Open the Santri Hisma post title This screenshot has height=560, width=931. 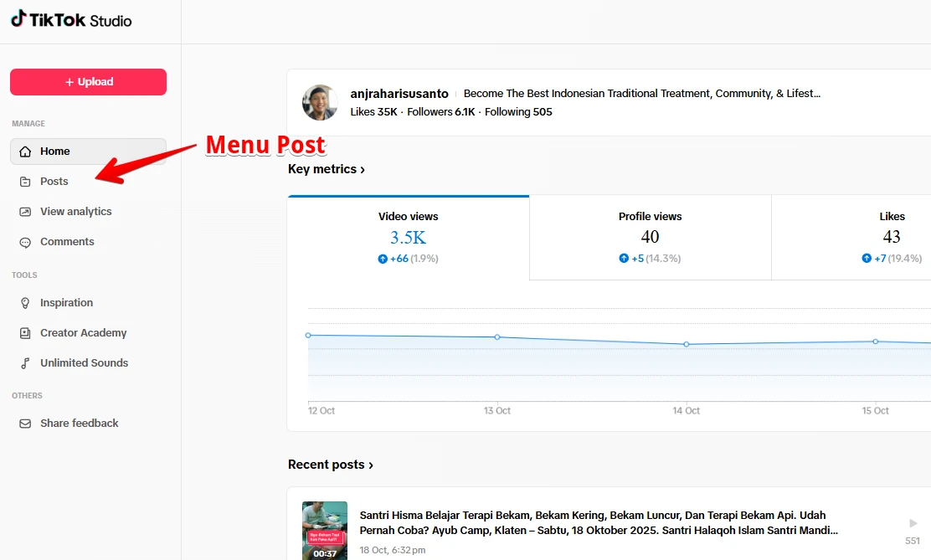click(x=599, y=522)
